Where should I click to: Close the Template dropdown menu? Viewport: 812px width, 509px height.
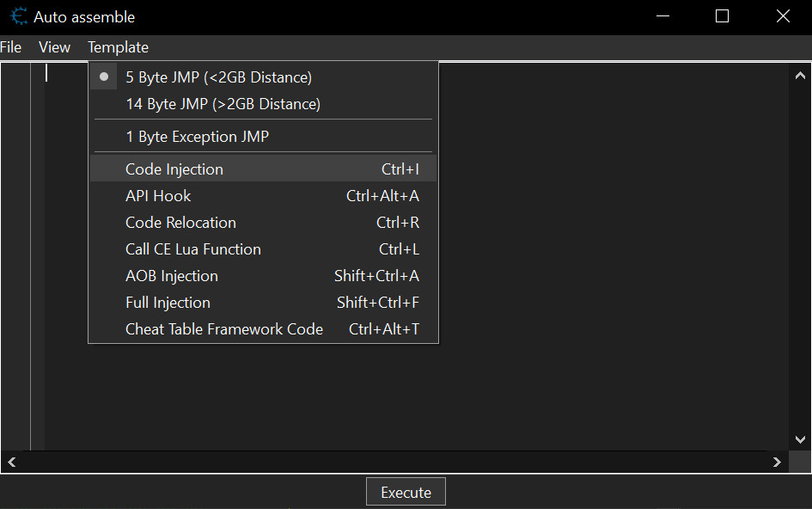(x=118, y=47)
